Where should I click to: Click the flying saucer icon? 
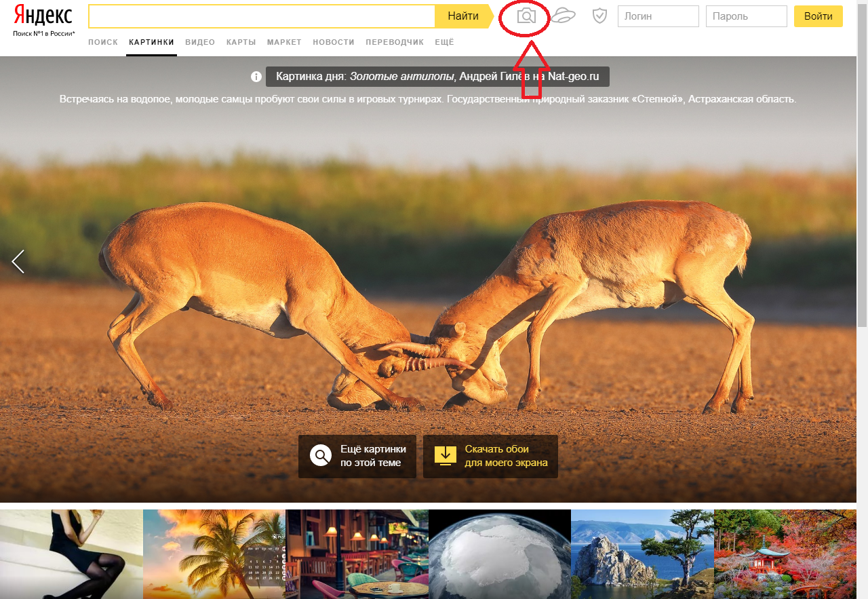pyautogui.click(x=564, y=16)
